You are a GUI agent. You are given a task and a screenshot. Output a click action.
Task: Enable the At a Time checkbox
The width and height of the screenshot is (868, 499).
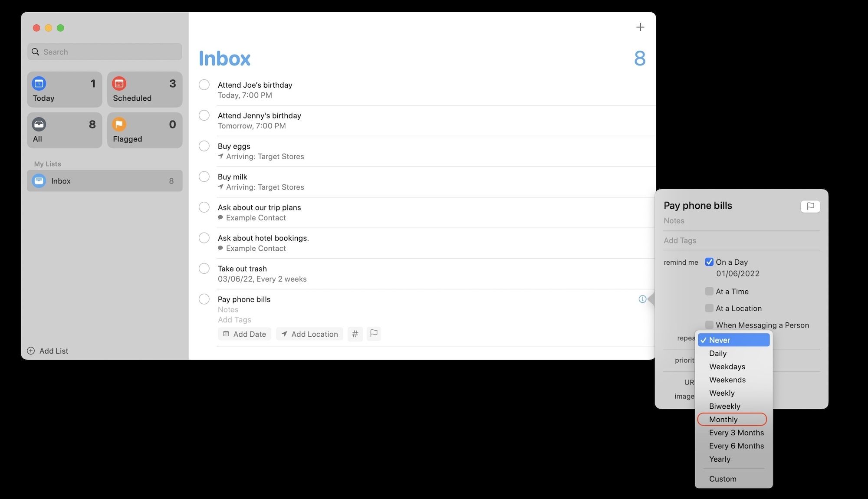pyautogui.click(x=709, y=291)
